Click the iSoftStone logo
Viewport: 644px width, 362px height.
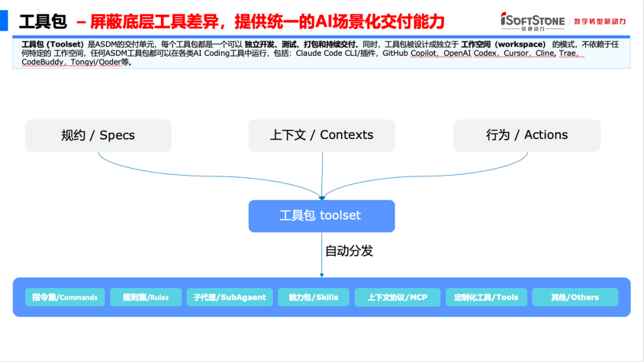[x=532, y=21]
